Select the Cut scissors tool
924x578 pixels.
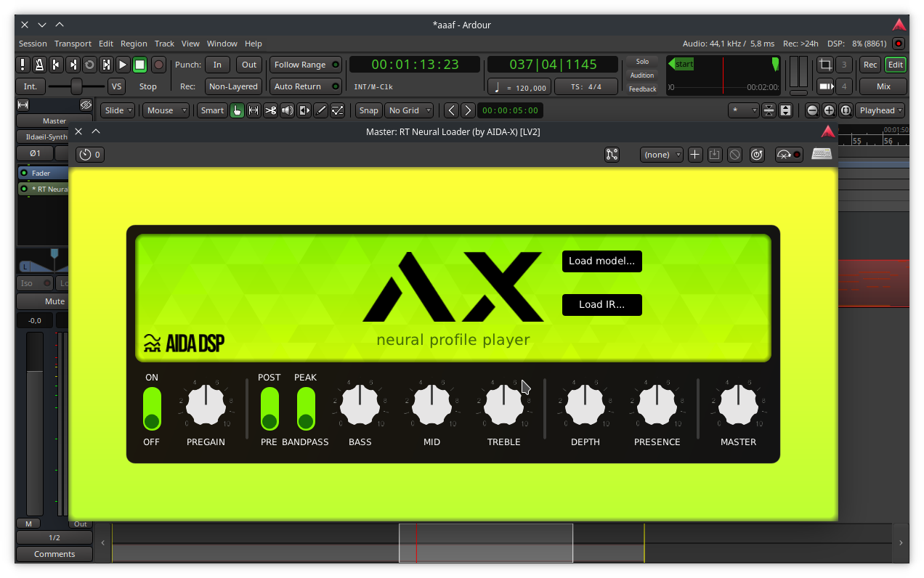click(x=270, y=110)
